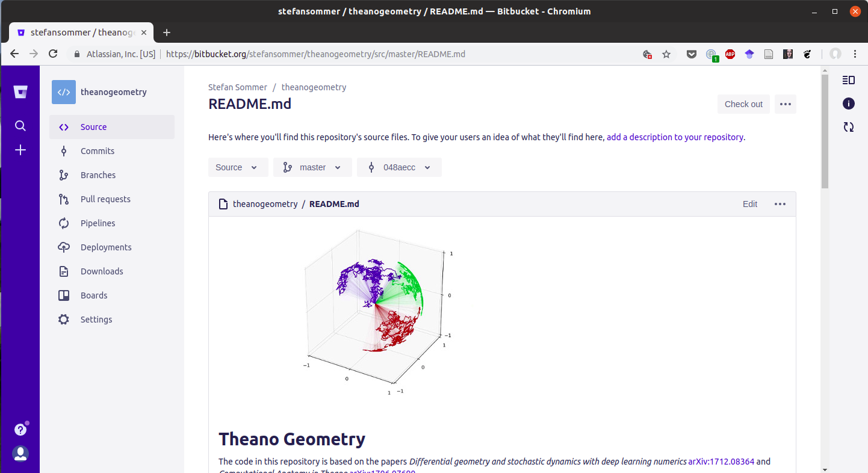The height and width of the screenshot is (473, 868).
Task: Go back with the browser back arrow
Action: [x=14, y=54]
